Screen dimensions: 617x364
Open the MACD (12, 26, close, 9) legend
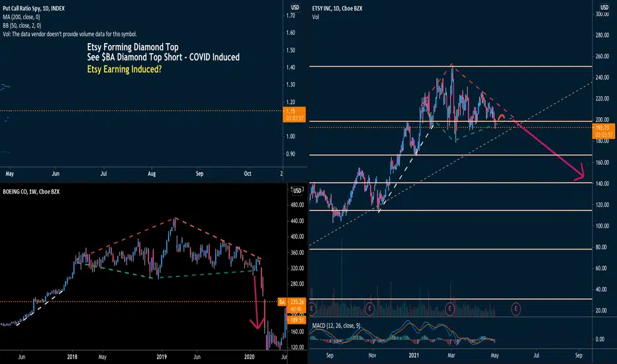[336, 326]
